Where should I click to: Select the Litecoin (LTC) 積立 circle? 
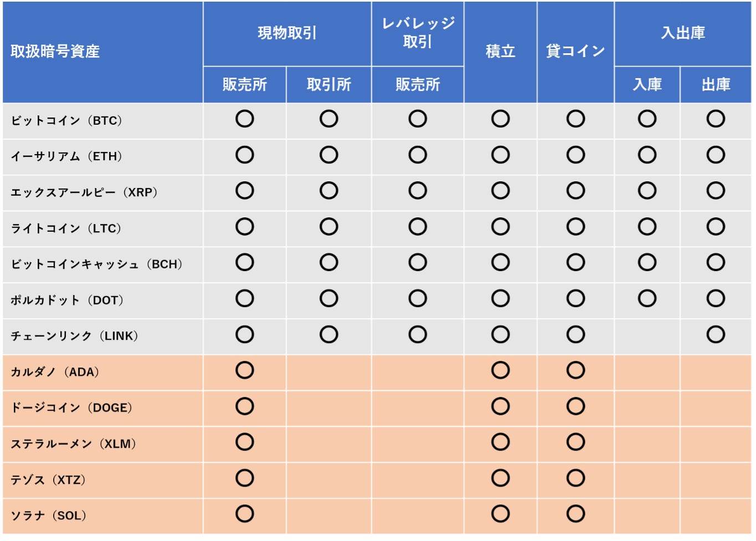pyautogui.click(x=500, y=227)
